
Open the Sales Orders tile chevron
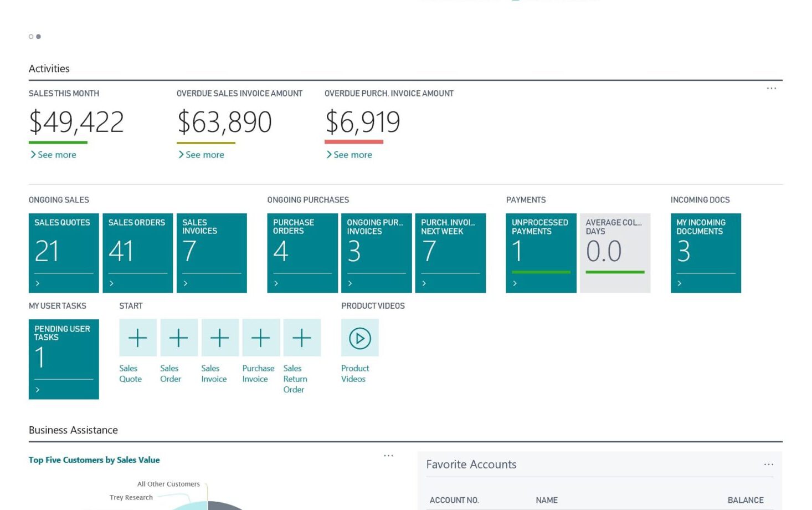tap(111, 283)
